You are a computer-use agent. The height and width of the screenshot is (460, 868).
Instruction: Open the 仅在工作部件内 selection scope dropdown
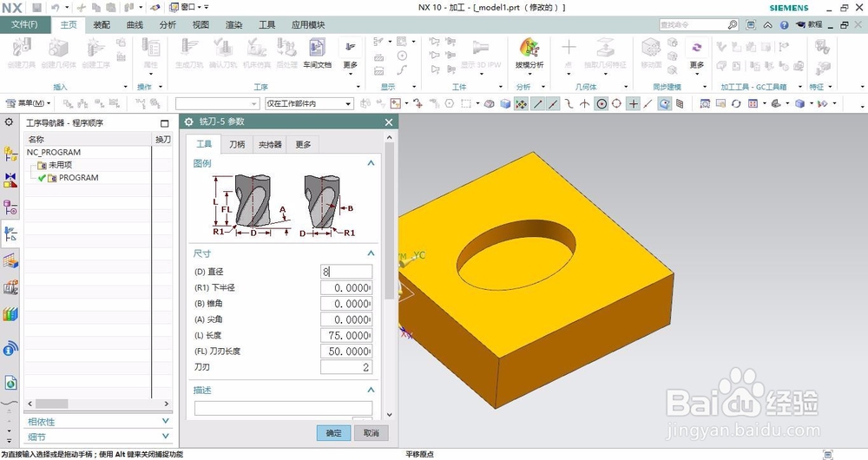(309, 103)
